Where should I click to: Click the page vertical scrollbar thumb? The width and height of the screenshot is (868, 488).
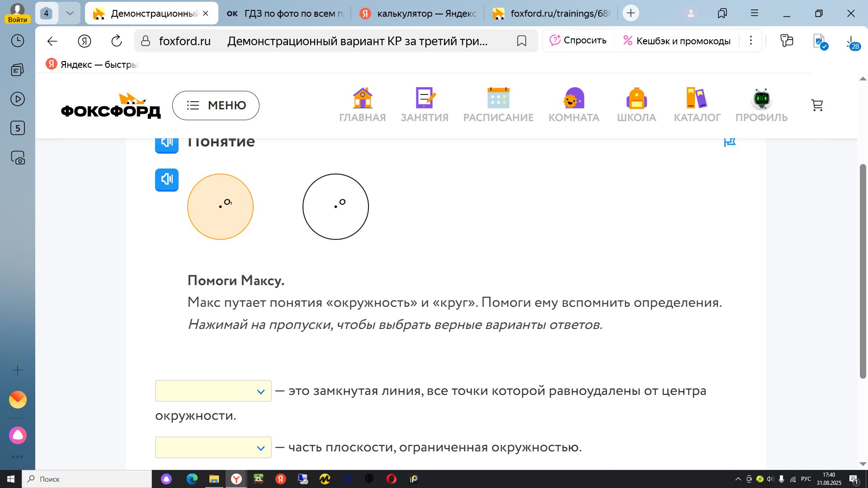[x=863, y=271]
